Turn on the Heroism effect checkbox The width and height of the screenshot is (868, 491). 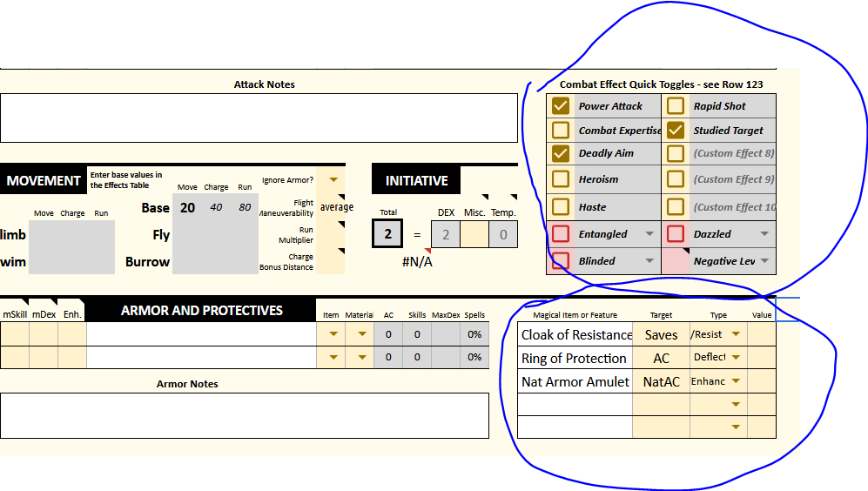click(x=560, y=178)
